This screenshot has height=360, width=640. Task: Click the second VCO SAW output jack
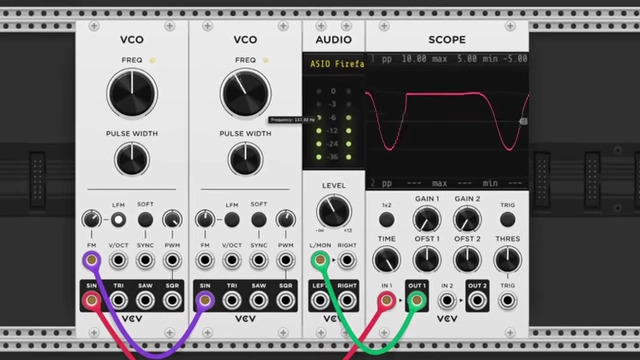[x=259, y=300]
